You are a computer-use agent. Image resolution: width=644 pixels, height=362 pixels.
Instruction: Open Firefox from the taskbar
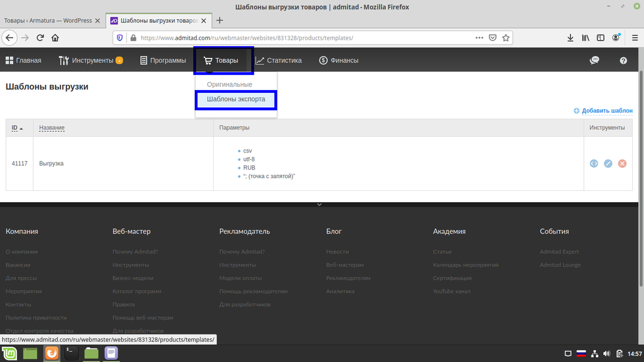pos(52,353)
